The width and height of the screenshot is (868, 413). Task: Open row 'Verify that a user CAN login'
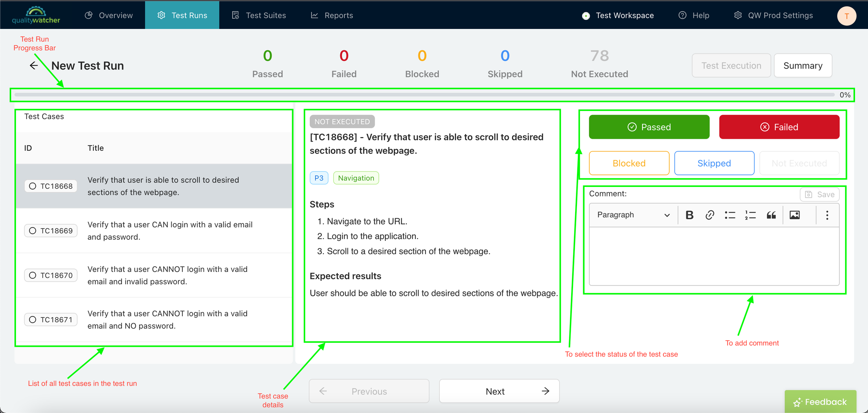pos(154,230)
